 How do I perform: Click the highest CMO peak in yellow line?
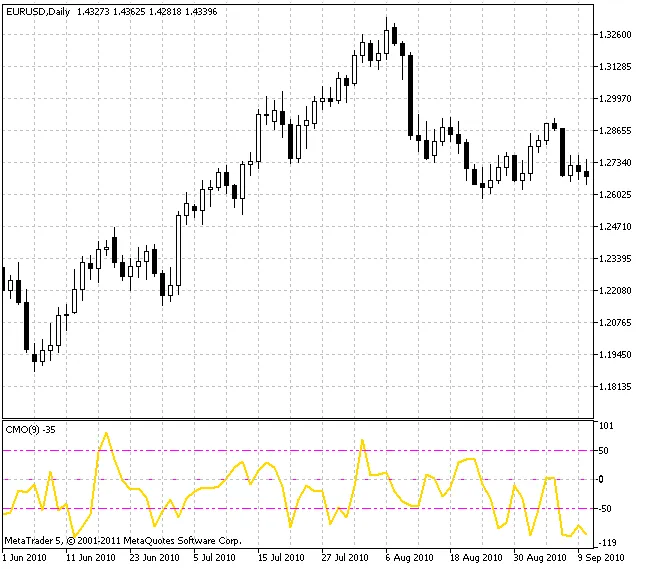[105, 433]
